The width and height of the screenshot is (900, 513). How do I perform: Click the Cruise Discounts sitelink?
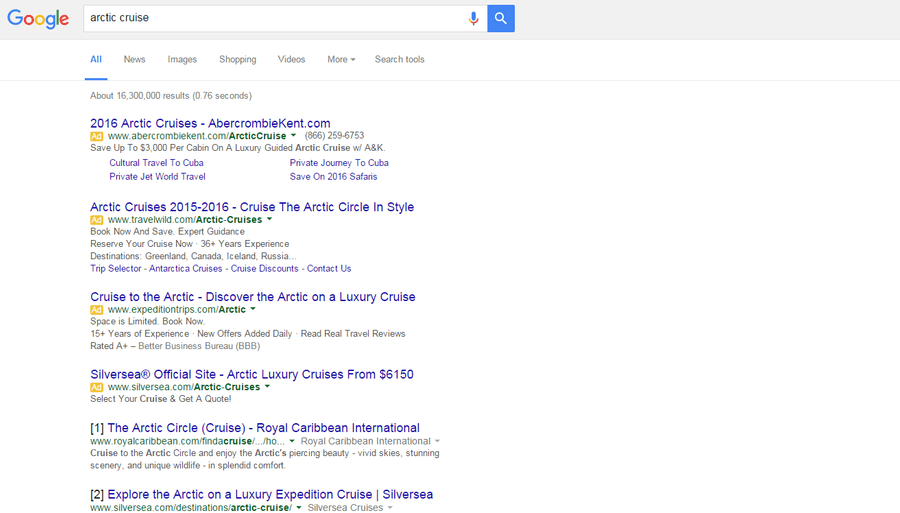(265, 269)
